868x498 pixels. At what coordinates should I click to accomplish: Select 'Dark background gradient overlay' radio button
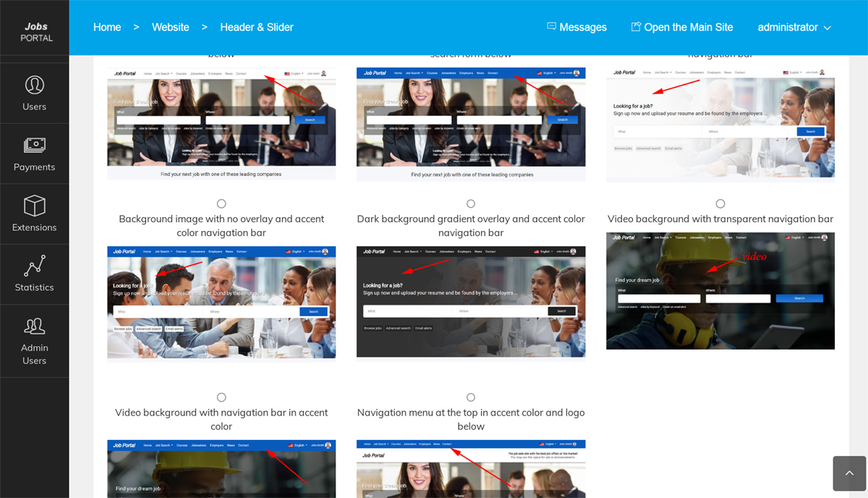click(471, 204)
